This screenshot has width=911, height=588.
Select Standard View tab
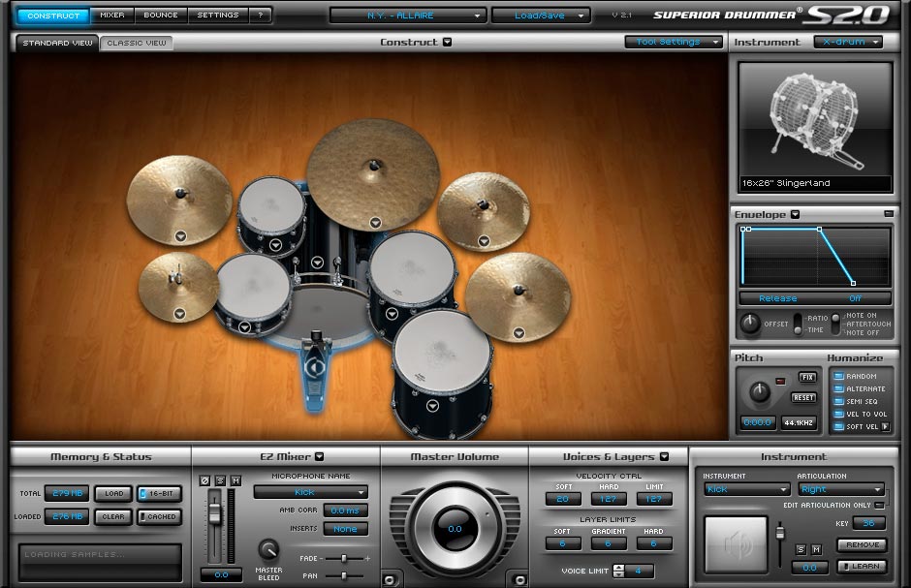57,43
